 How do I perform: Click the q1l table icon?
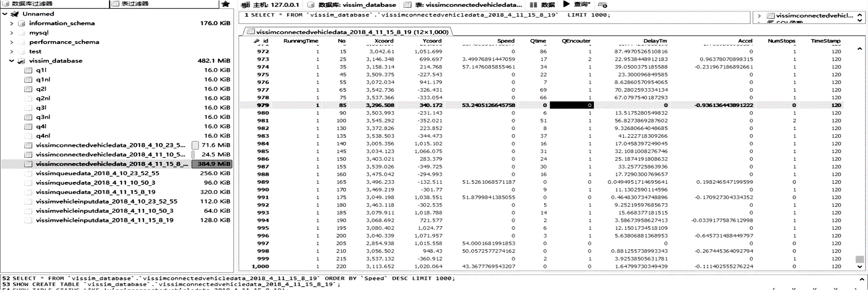[28, 70]
